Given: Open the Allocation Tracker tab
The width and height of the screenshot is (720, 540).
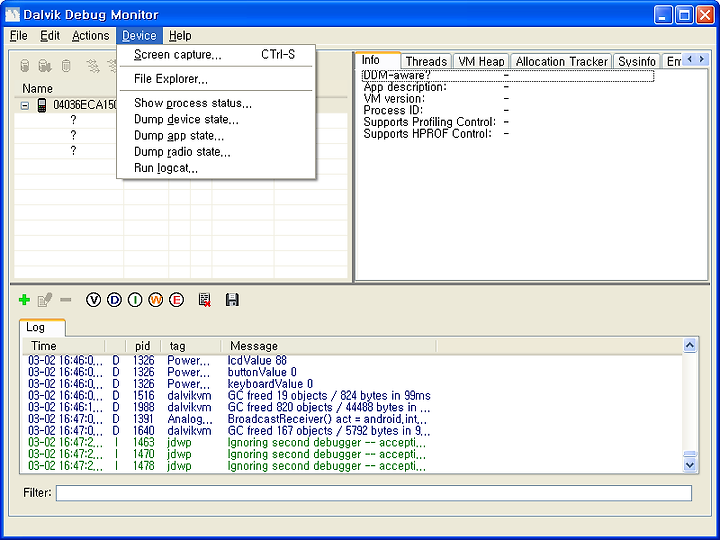Looking at the screenshot, I should click(x=562, y=61).
